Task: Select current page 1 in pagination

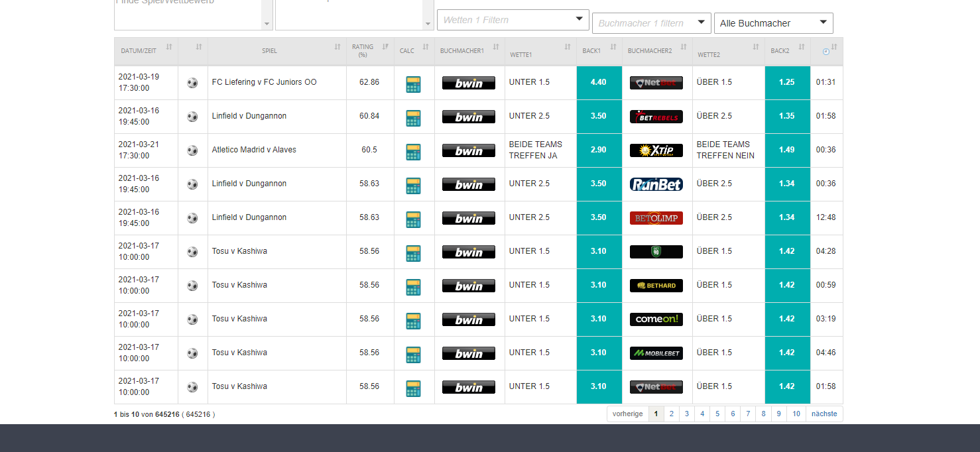Action: (x=656, y=414)
